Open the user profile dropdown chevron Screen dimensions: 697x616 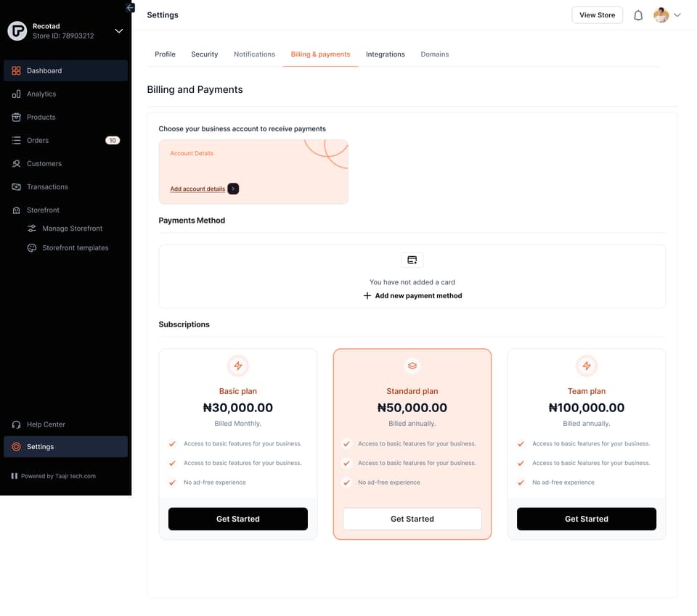click(x=677, y=15)
